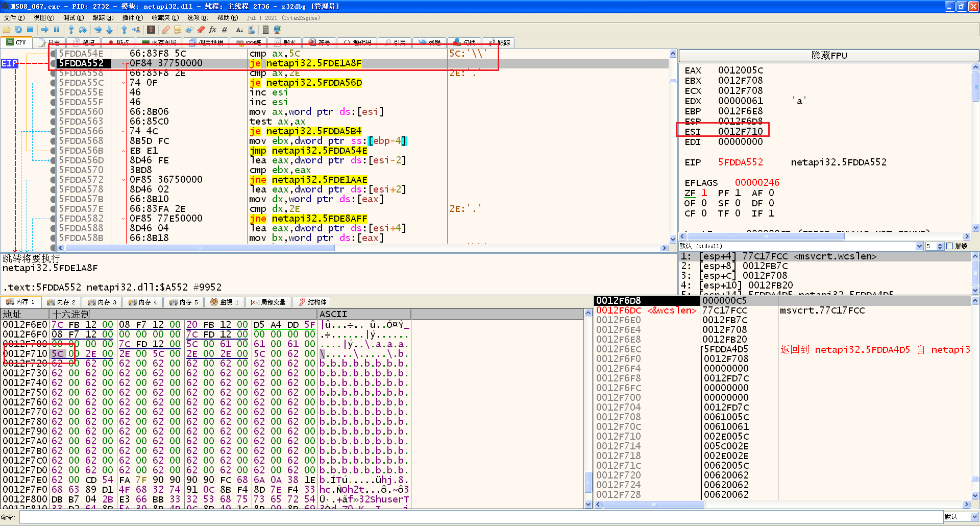Click the A font settings icon
980x526 pixels.
click(239, 30)
